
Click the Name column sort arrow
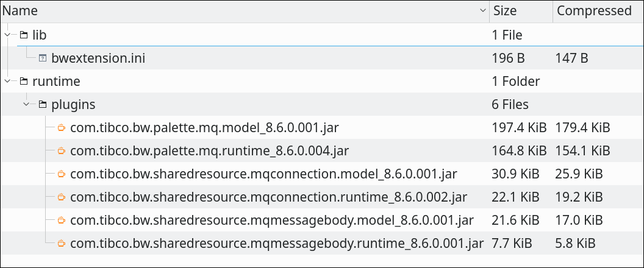tap(482, 11)
